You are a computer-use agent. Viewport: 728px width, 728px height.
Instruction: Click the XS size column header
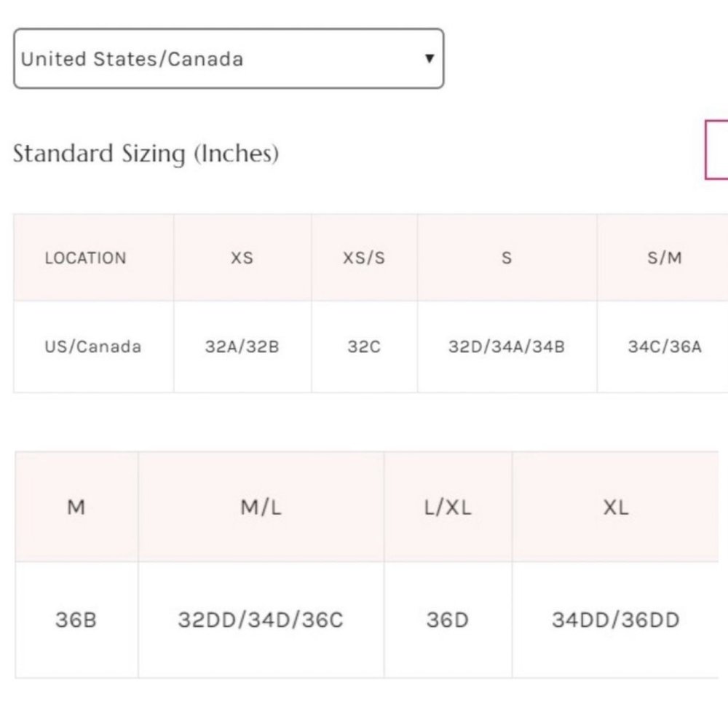coord(242,258)
